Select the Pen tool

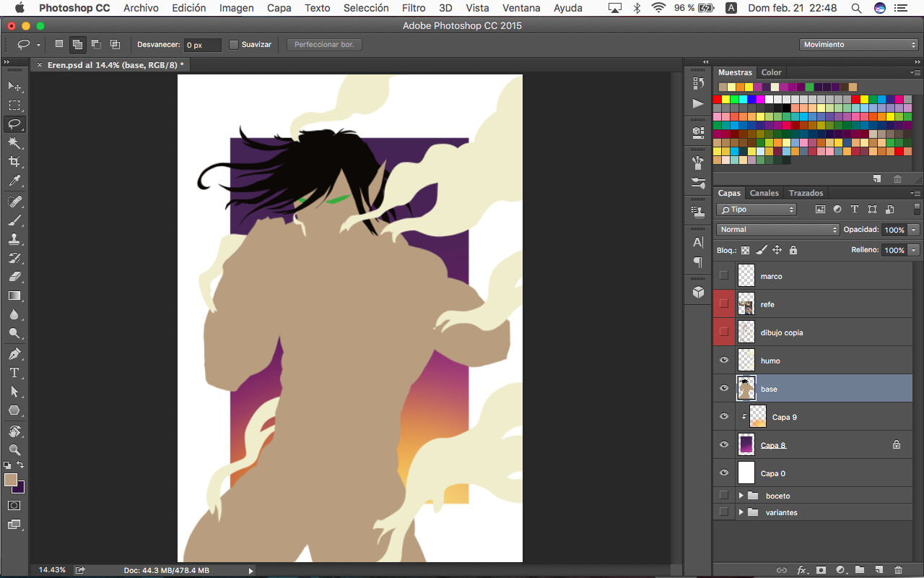(14, 354)
